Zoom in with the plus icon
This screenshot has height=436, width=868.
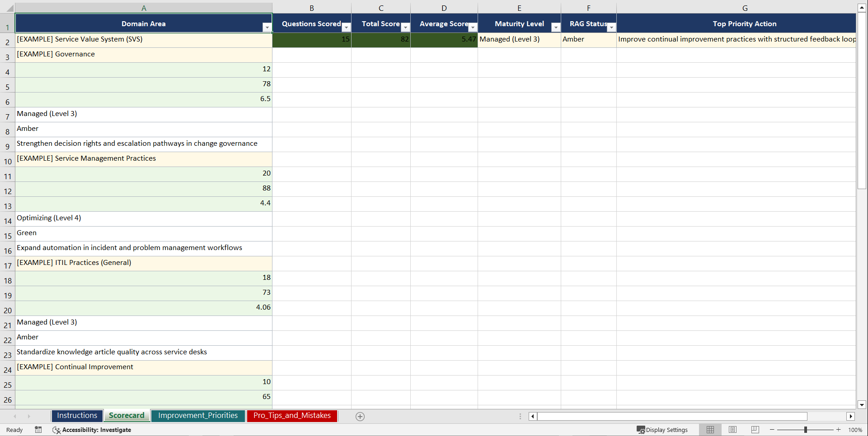(x=839, y=430)
